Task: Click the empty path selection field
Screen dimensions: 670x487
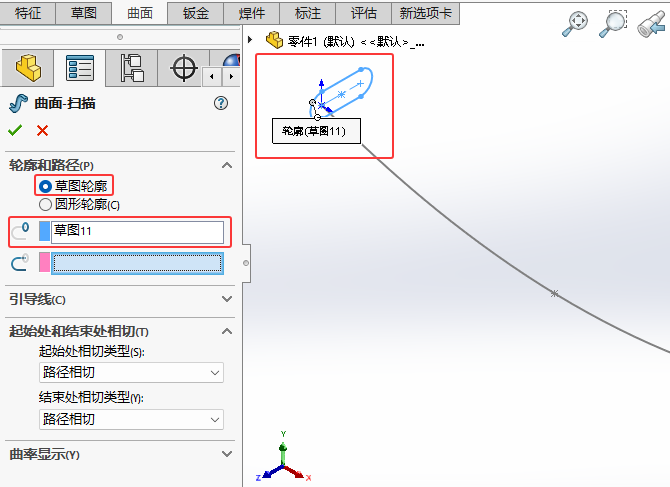Action: (x=137, y=263)
